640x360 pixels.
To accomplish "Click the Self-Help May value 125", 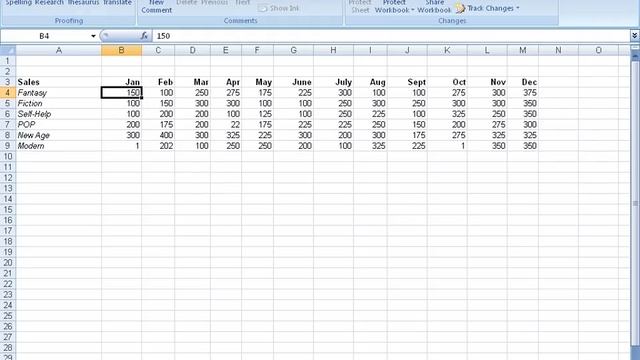I will click(x=257, y=114).
